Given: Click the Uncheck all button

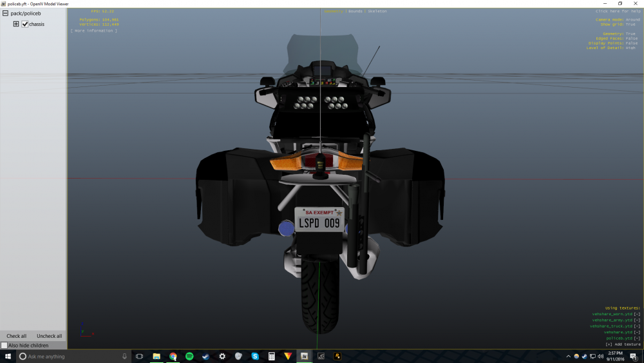Looking at the screenshot, I should click(x=50, y=336).
